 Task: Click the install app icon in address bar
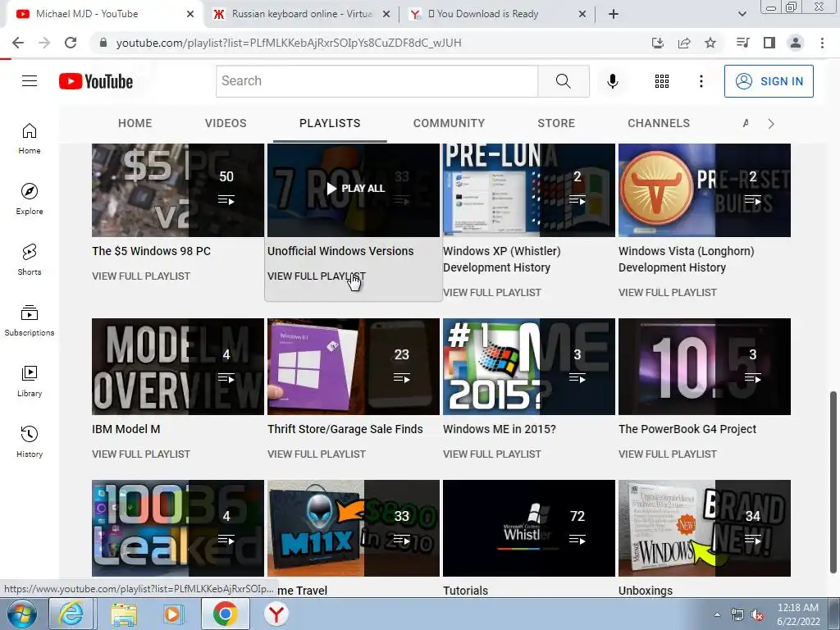coord(658,43)
